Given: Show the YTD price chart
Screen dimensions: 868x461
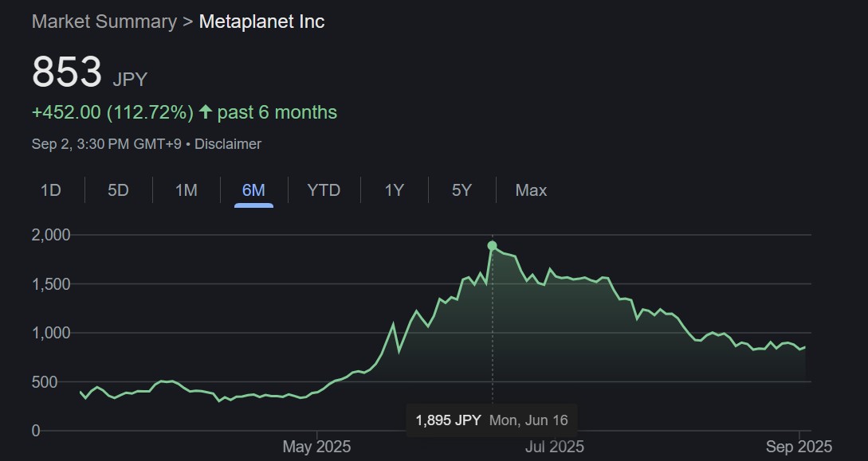Looking at the screenshot, I should [324, 190].
